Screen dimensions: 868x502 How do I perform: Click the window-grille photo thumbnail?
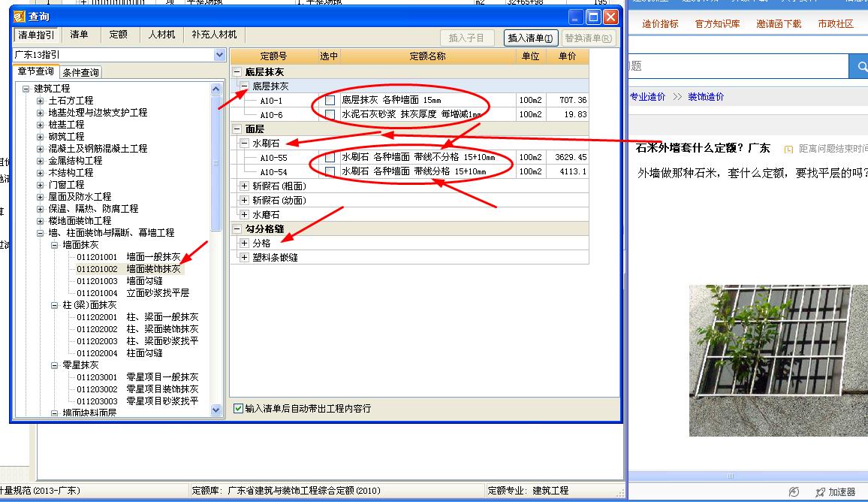pos(779,361)
